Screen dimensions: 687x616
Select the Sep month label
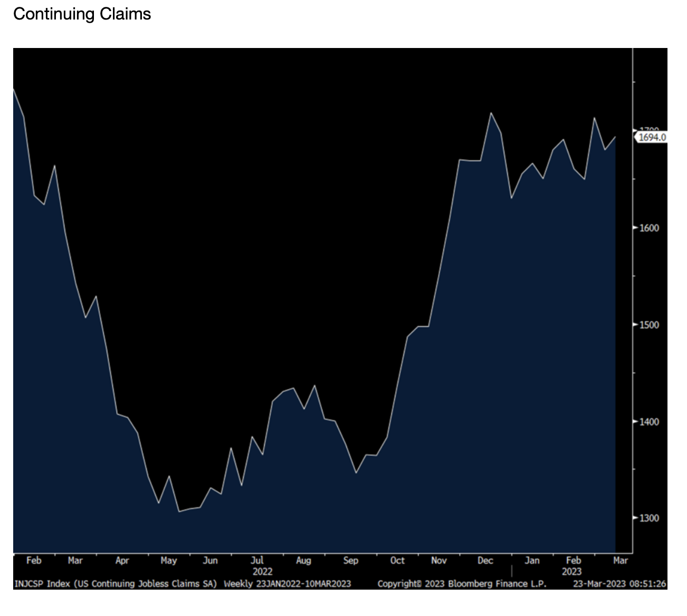(350, 561)
